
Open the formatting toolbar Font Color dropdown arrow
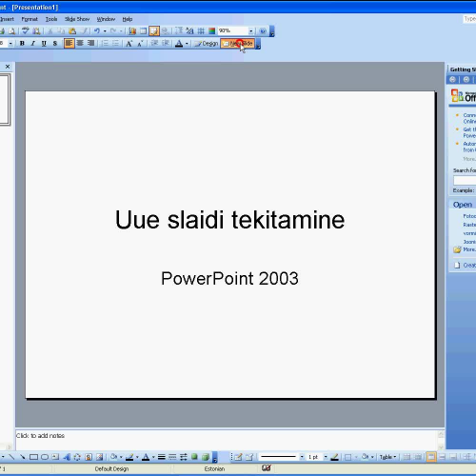187,44
